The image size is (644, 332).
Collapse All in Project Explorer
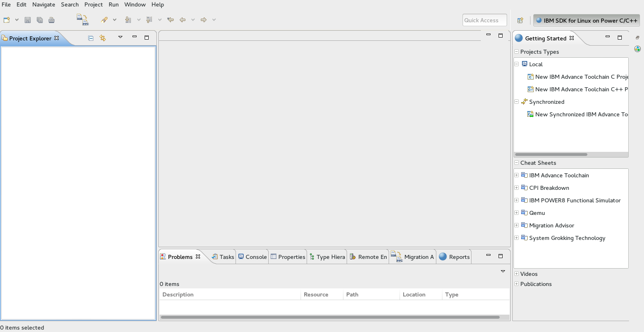[91, 38]
